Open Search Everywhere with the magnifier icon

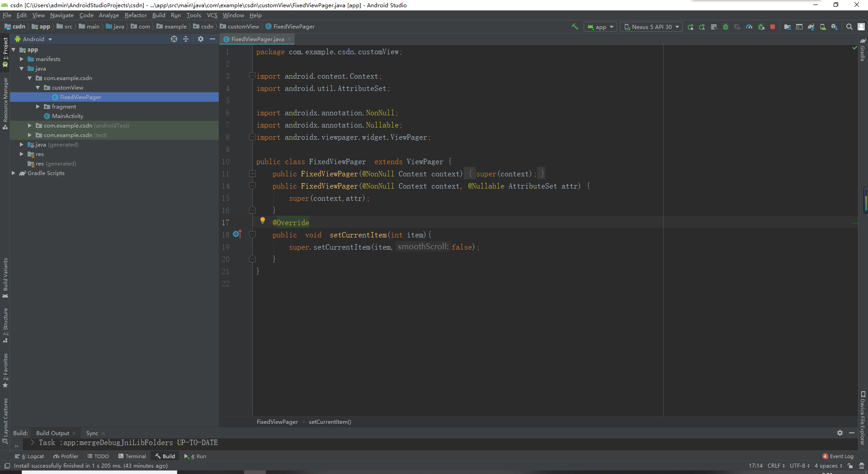(849, 27)
